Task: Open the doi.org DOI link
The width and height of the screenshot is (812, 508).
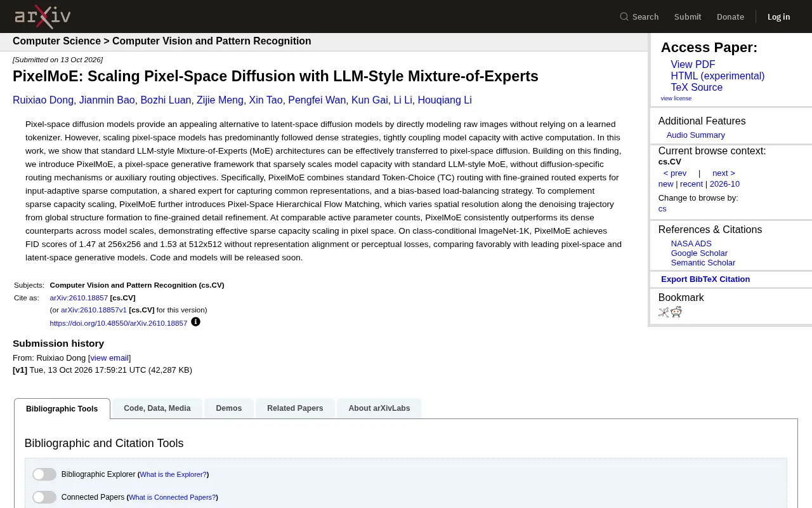Action: [x=119, y=323]
